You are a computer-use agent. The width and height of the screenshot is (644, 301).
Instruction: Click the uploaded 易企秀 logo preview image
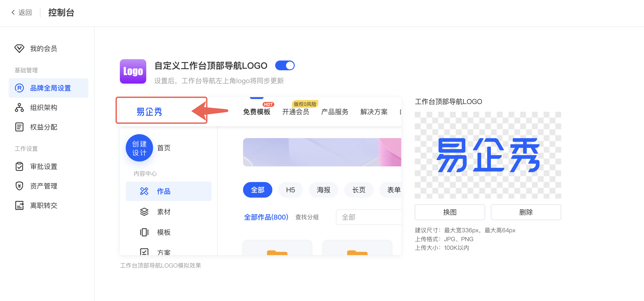pyautogui.click(x=488, y=155)
